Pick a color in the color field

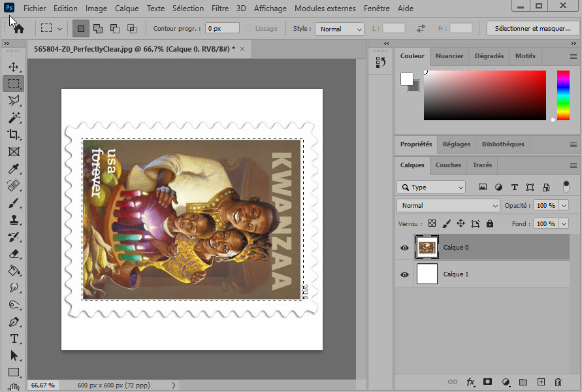click(x=485, y=95)
